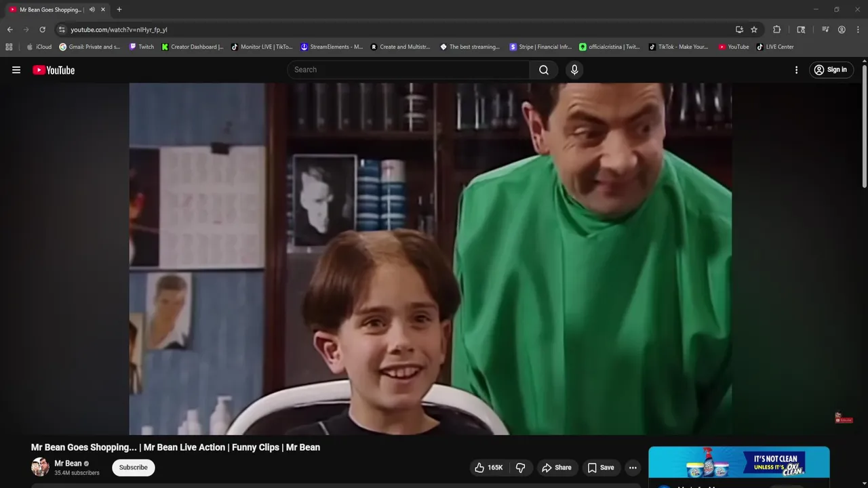Open the Gmail bookmark
Screen dimensions: 868x488
(x=90, y=47)
